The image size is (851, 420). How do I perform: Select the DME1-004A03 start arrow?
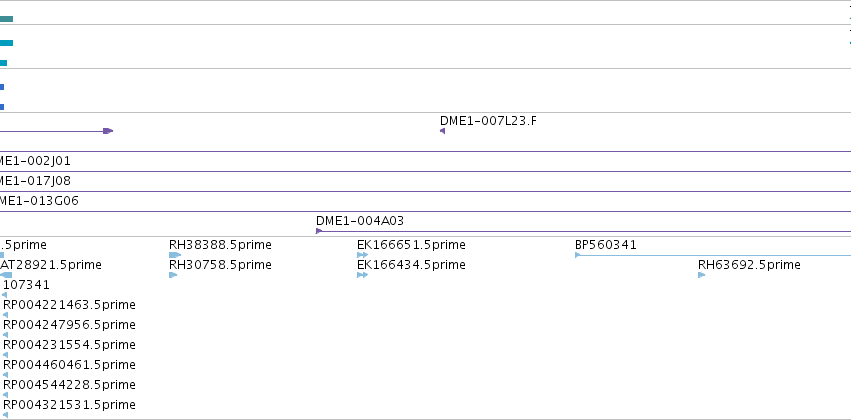(x=319, y=231)
